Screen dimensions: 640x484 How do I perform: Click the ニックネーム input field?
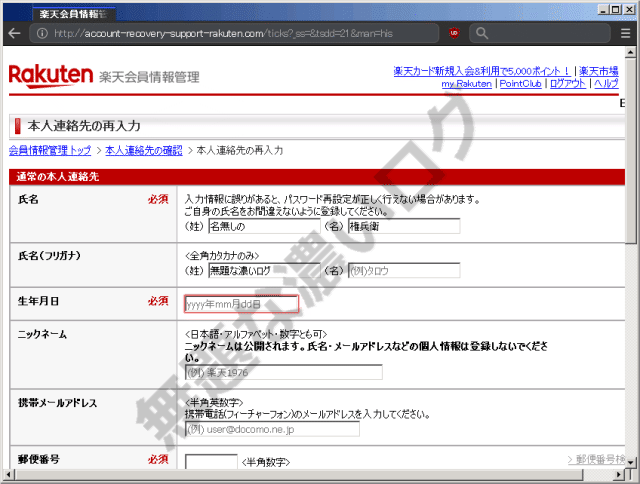click(284, 372)
